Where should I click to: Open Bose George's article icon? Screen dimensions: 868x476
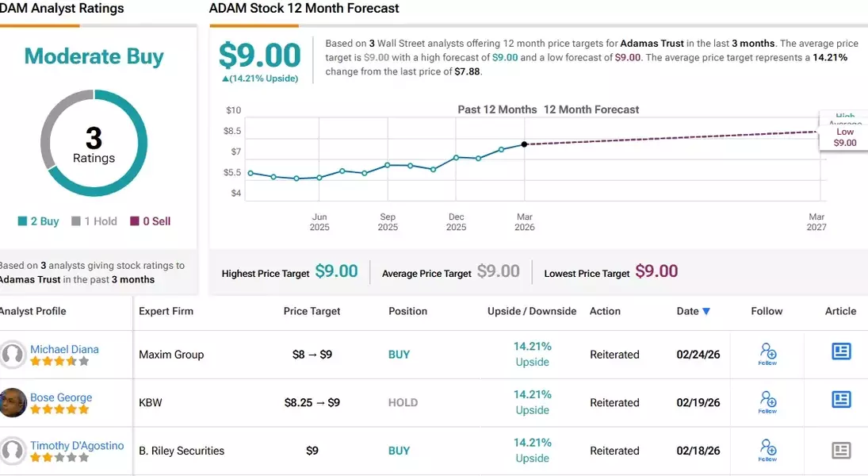(x=841, y=400)
